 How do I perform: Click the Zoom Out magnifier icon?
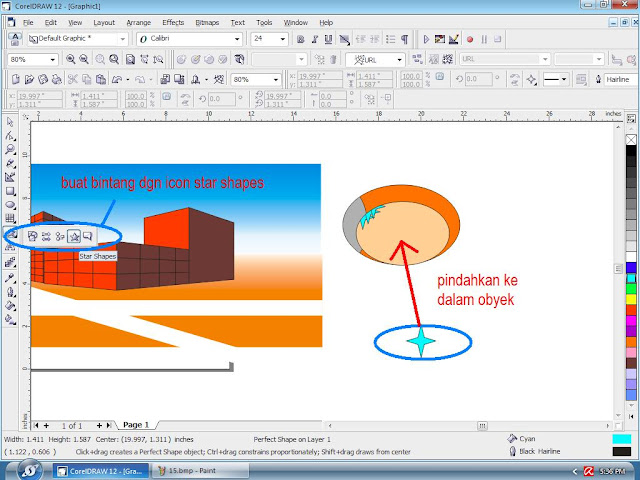[84, 59]
